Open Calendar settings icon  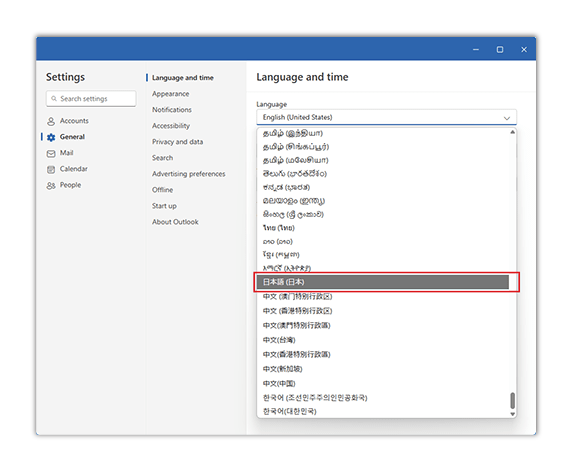pyautogui.click(x=51, y=170)
